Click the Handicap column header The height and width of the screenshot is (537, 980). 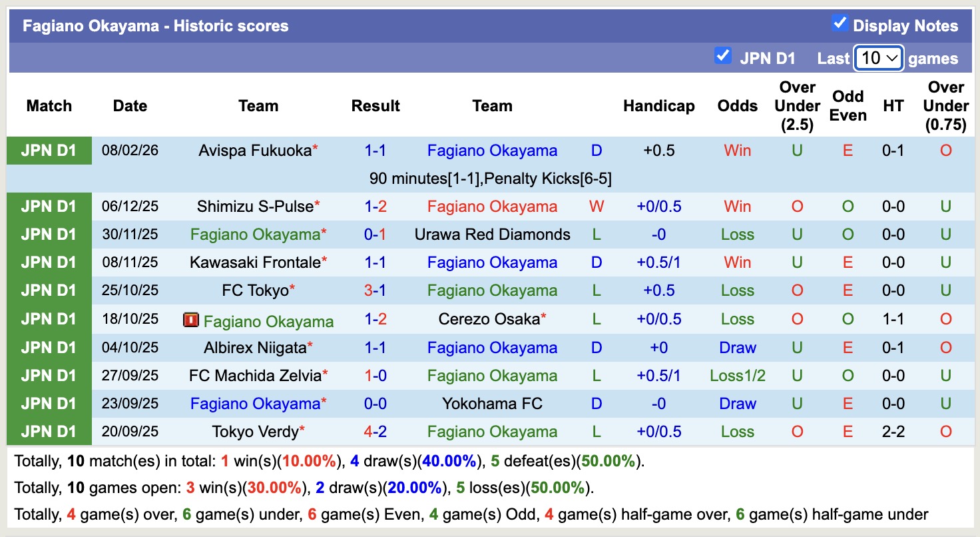click(658, 105)
